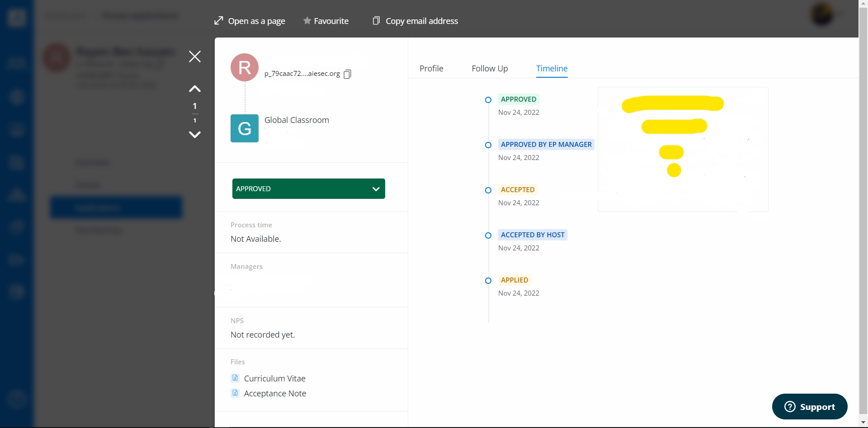868x428 pixels.
Task: Open the Global Classroom opportunity link
Action: [x=297, y=120]
